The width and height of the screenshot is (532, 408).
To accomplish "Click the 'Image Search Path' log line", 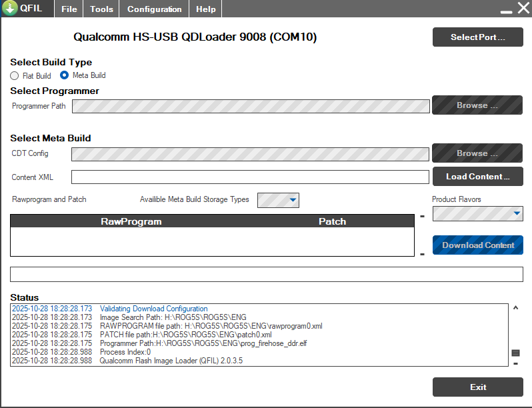I will tap(129, 317).
